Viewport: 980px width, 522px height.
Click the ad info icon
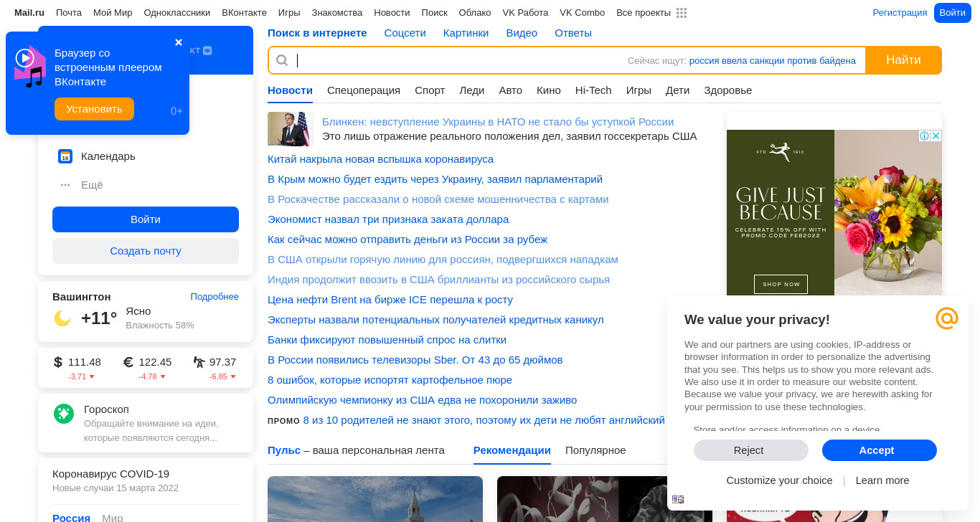tap(925, 136)
